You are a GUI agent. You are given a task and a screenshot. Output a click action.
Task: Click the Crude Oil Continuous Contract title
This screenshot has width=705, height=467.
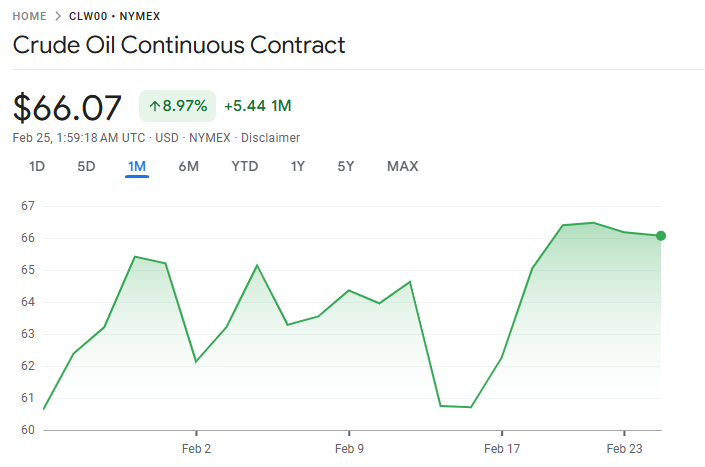click(179, 45)
